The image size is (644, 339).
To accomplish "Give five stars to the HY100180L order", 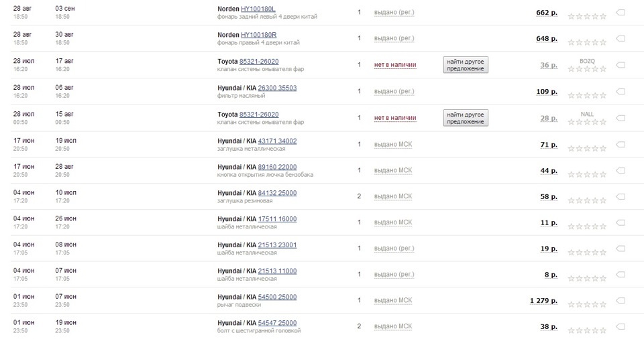I will (x=603, y=16).
